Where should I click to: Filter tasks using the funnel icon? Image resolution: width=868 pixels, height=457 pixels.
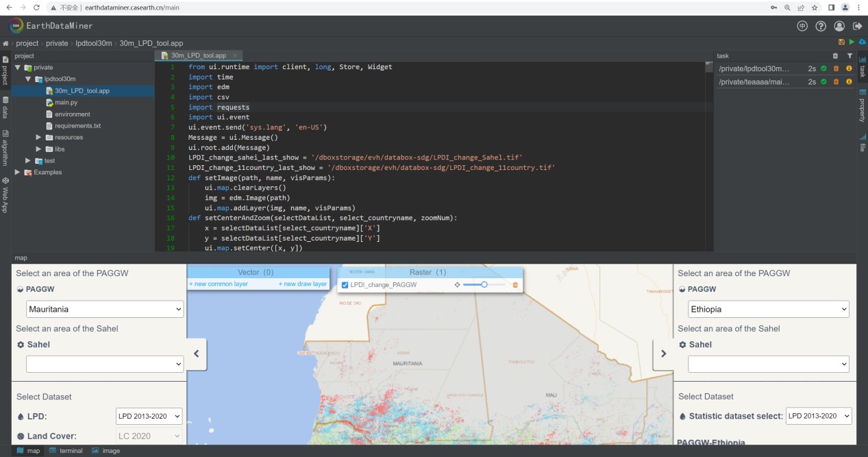pos(850,56)
